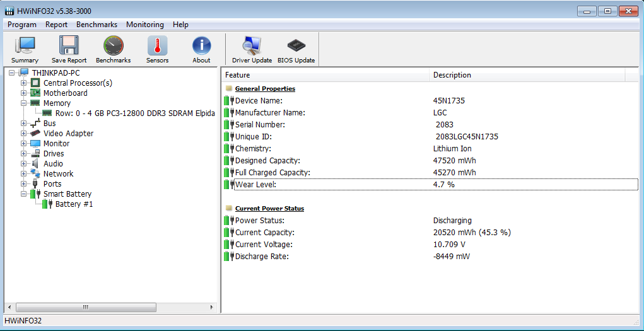644x331 pixels.
Task: Select the THINKPAD-PC computer icon
Action: pos(24,73)
